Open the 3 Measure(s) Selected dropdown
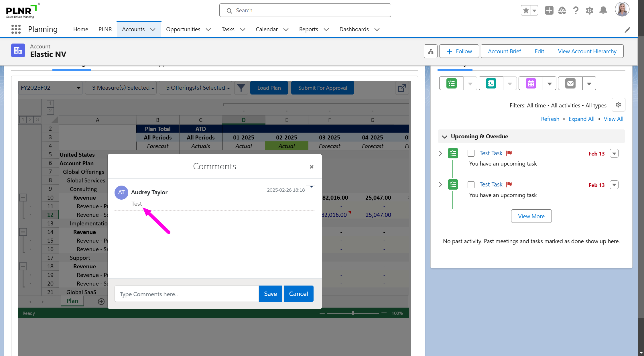Viewport: 644px width, 356px height. pos(123,88)
